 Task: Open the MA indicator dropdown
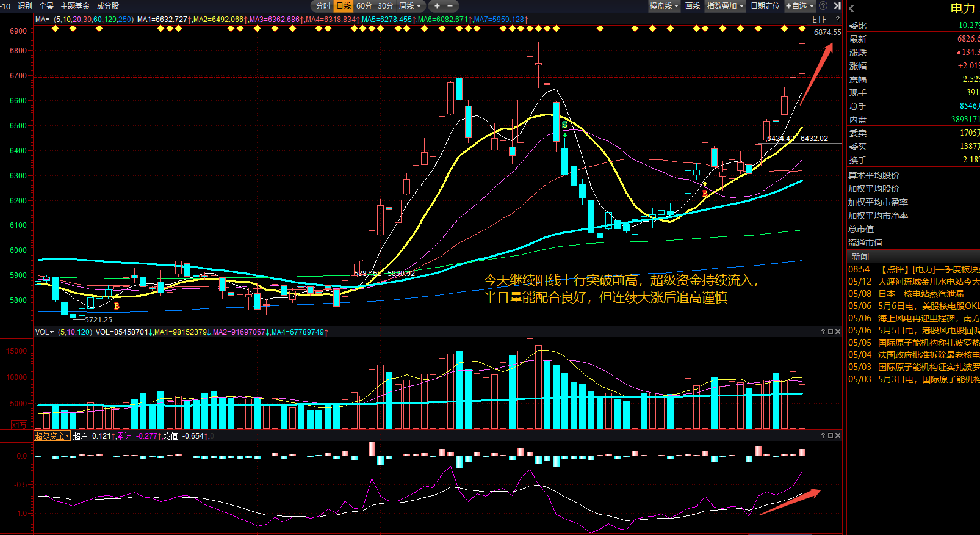pos(42,20)
